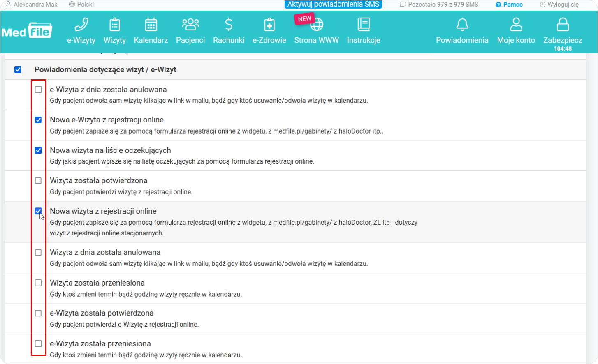Toggle the Powiadomienia dotyczące wizyt group checkbox
The height and width of the screenshot is (364, 598).
click(18, 69)
